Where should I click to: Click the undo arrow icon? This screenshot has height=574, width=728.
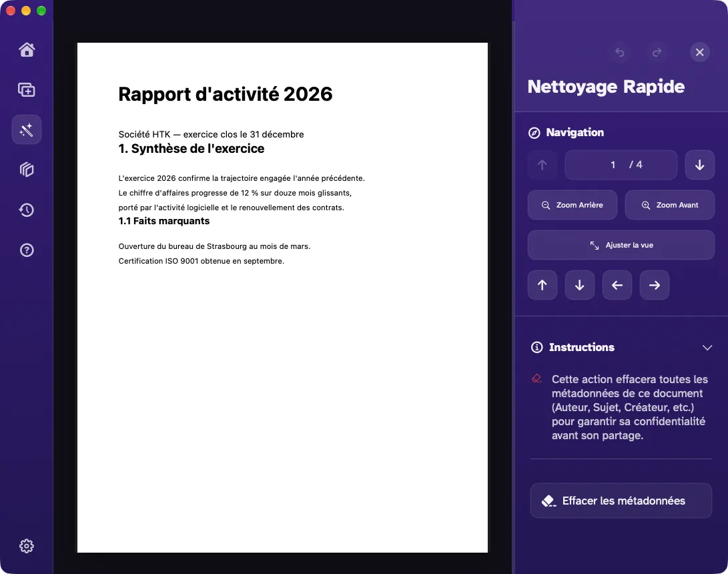(620, 52)
